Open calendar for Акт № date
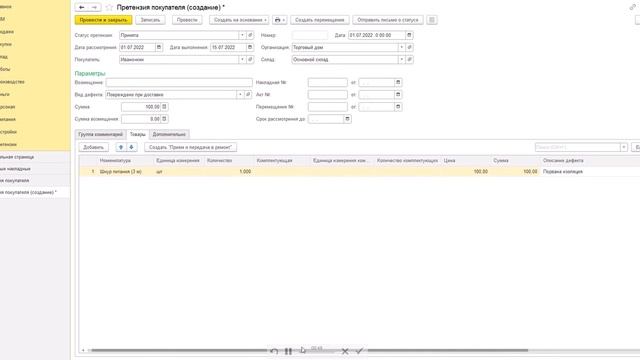 point(398,95)
